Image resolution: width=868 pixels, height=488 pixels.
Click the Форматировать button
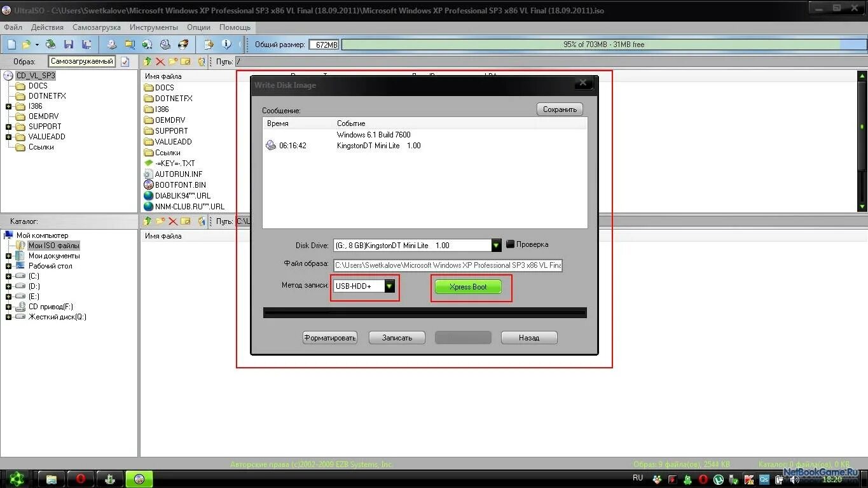[329, 338]
